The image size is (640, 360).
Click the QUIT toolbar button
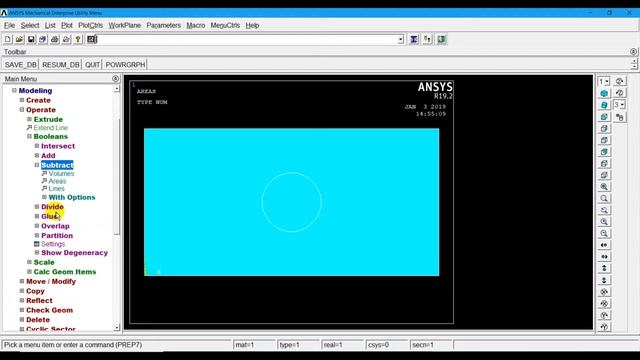[x=92, y=64]
